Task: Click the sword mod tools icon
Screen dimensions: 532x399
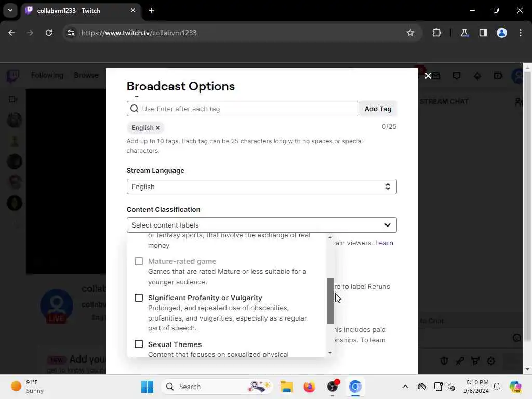Action: click(460, 361)
